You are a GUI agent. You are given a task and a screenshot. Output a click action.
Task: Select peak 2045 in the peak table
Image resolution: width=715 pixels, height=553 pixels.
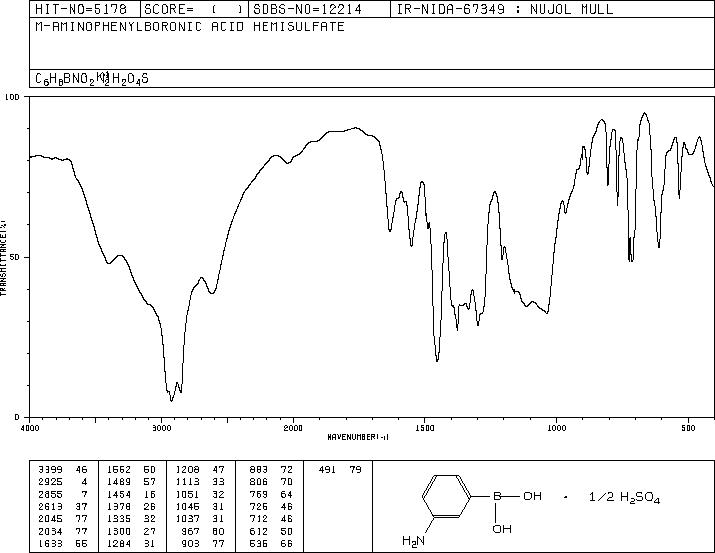[50, 519]
